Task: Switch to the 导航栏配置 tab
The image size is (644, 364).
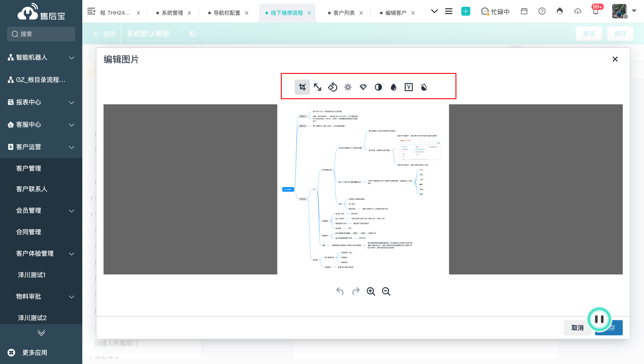Action: 227,13
